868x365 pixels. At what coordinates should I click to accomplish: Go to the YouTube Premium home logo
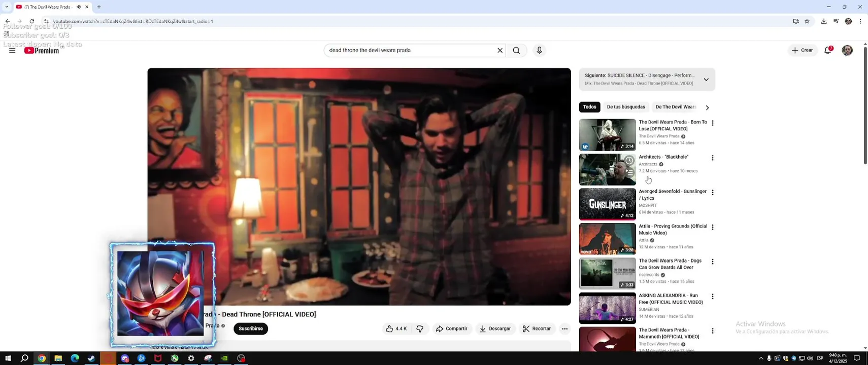42,50
